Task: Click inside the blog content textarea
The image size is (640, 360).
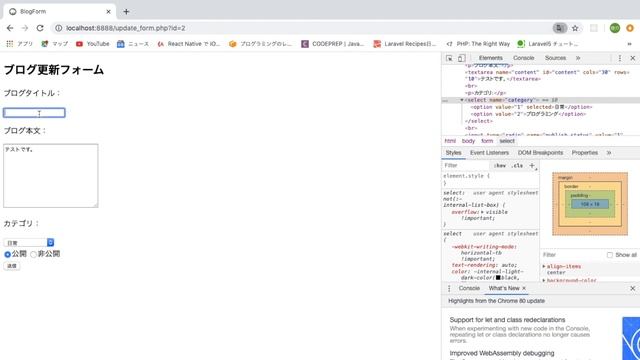Action: tap(51, 176)
